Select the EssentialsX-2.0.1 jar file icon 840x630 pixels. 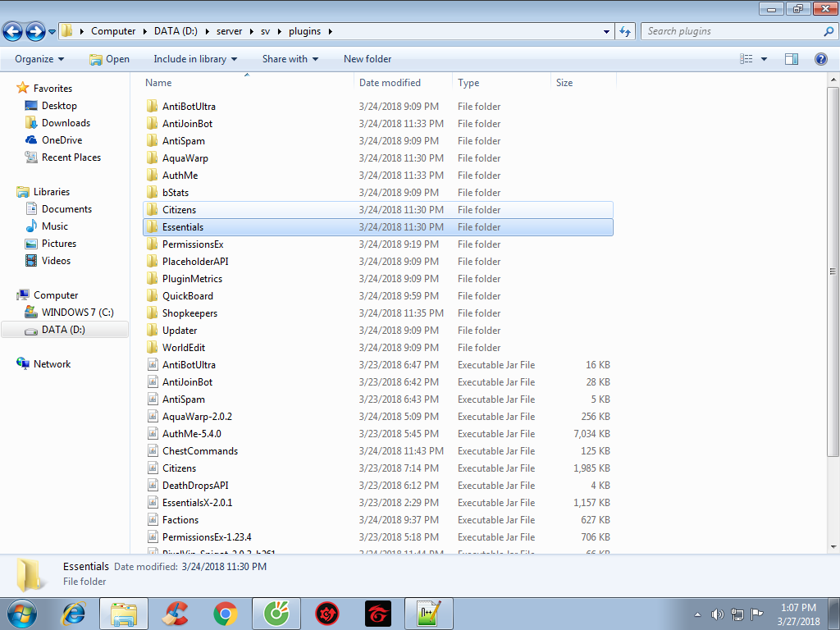click(153, 503)
